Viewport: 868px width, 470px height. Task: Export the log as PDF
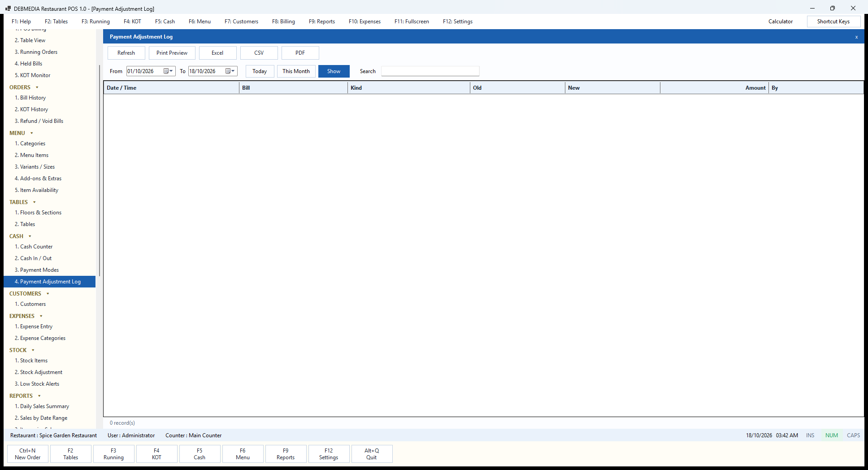[300, 53]
